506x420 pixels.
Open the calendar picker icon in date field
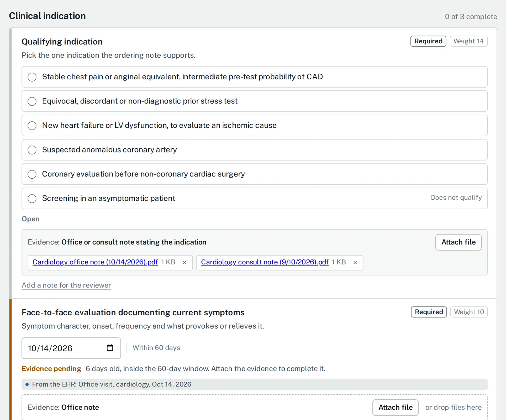click(110, 348)
